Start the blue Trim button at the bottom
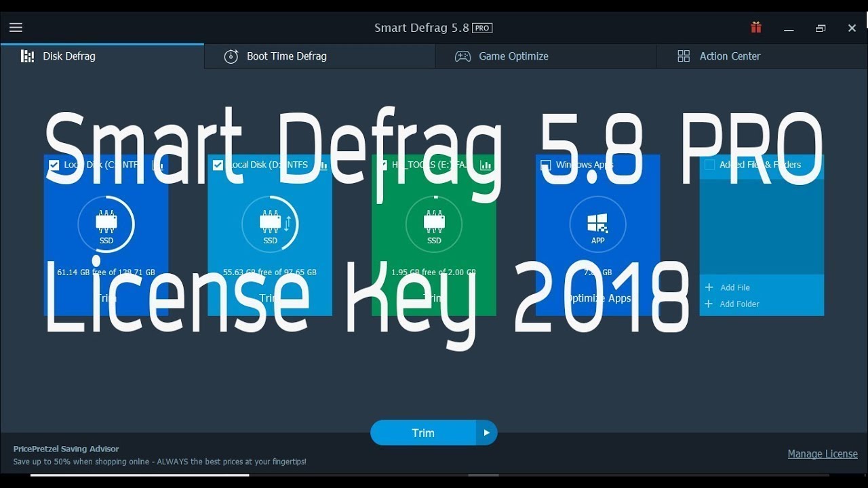 pos(423,432)
